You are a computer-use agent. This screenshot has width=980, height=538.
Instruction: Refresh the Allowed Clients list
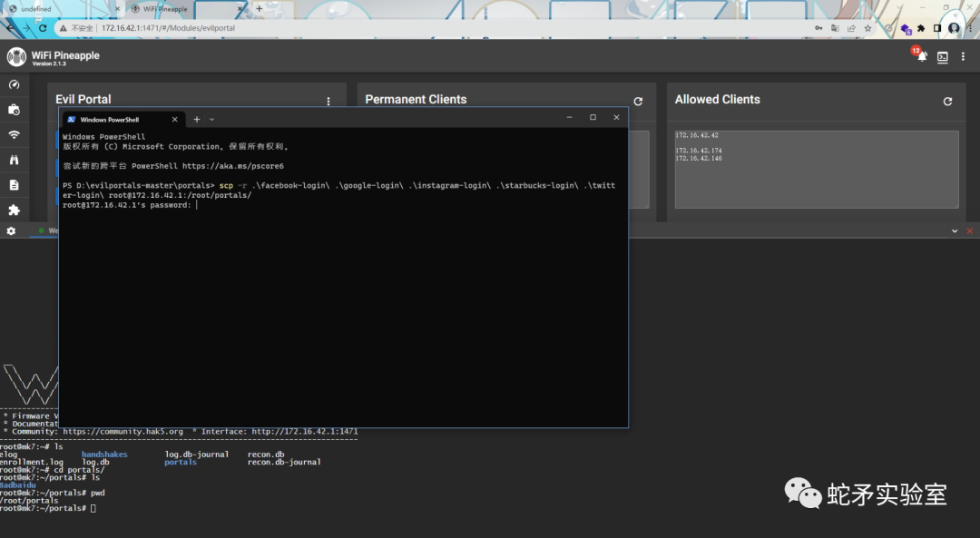947,102
